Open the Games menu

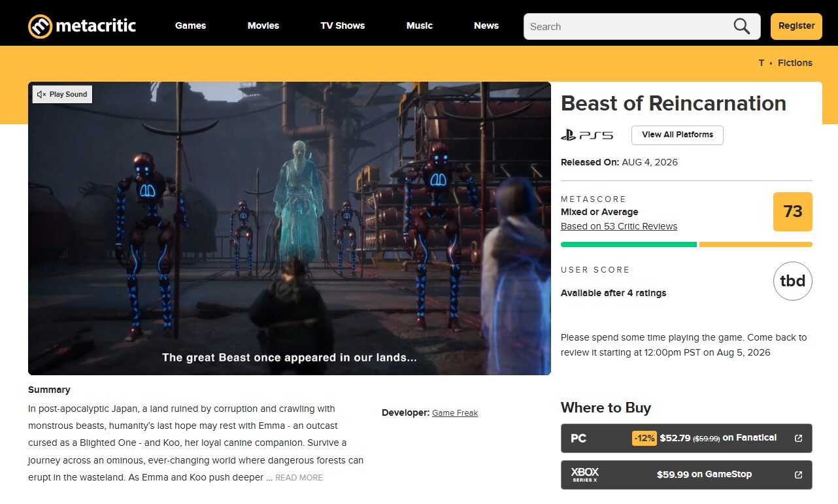190,25
